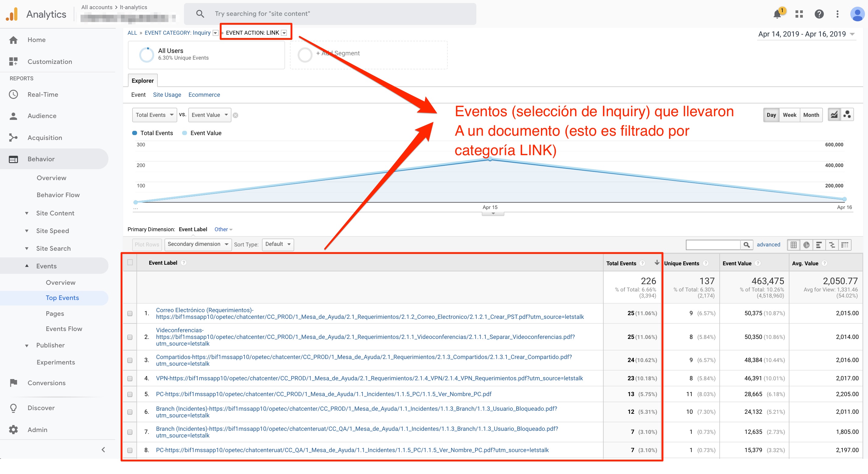Image resolution: width=868 pixels, height=474 pixels.
Task: Check the row 1 Correo Electrónico checkbox
Action: pos(130,313)
